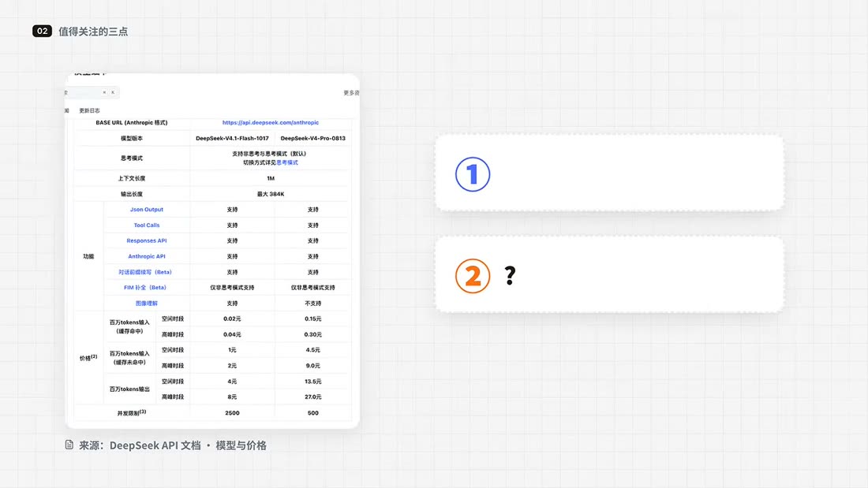Image resolution: width=868 pixels, height=488 pixels.
Task: Select the 2元 price cell
Action: 232,366
